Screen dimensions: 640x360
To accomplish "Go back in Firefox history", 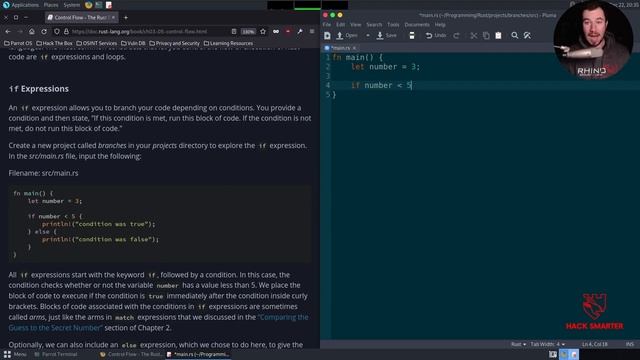I will click(8, 31).
